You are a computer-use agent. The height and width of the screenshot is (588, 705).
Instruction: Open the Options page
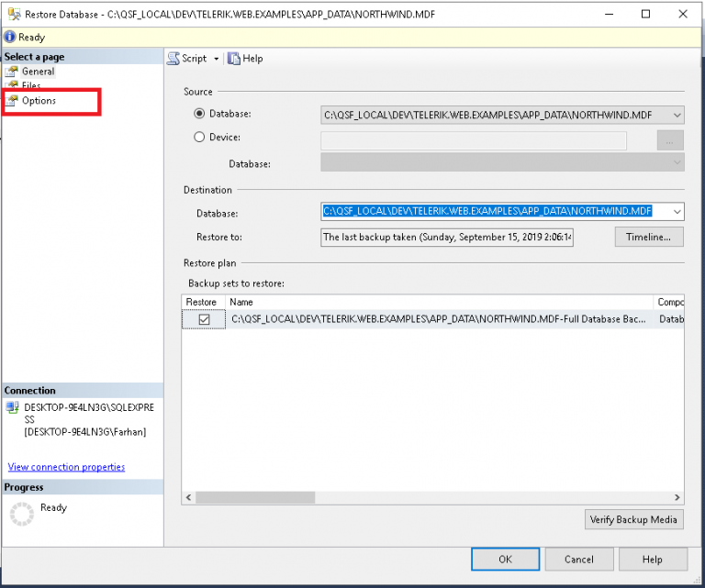pyautogui.click(x=39, y=101)
